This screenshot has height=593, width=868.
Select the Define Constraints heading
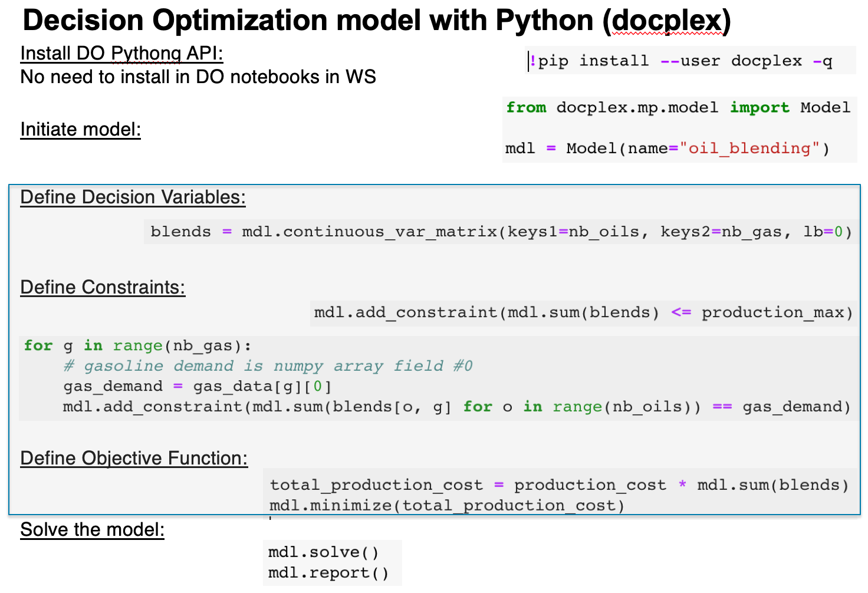click(103, 287)
